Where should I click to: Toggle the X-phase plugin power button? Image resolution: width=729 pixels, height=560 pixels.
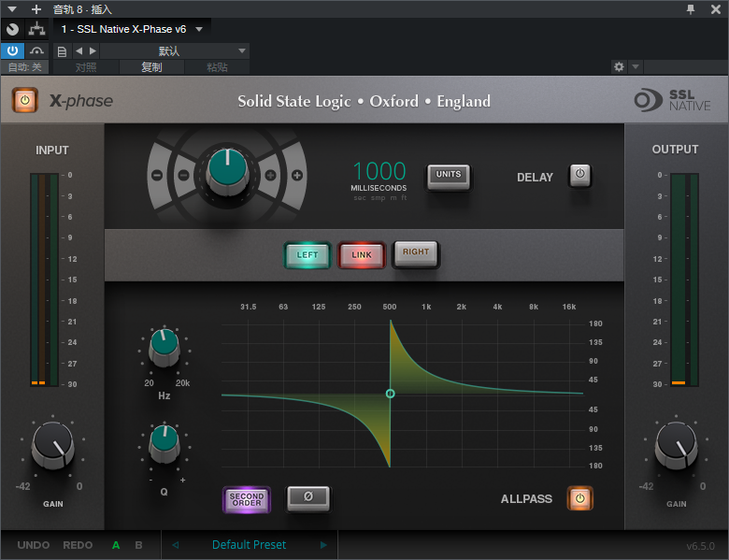pyautogui.click(x=24, y=100)
